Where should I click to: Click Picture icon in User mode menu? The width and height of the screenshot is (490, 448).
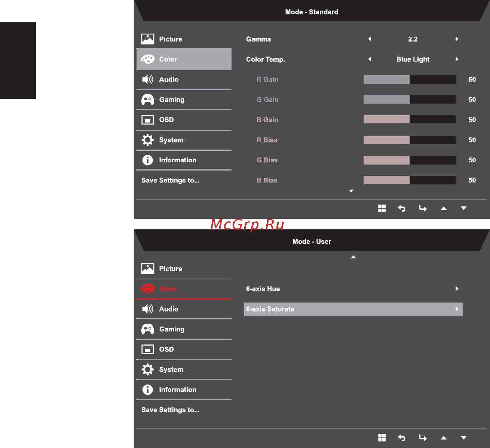[147, 269]
